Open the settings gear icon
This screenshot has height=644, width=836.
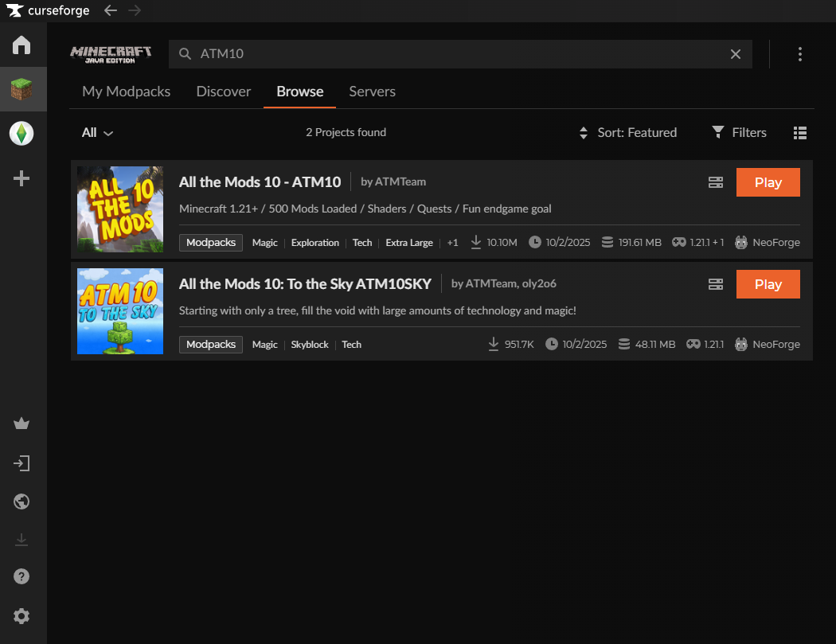pos(21,616)
